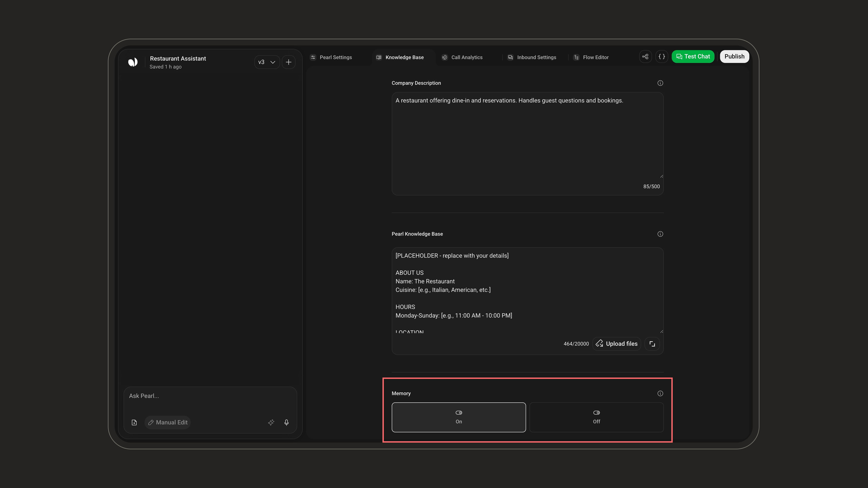Show Company Description info tooltip icon
The width and height of the screenshot is (868, 488).
point(660,83)
